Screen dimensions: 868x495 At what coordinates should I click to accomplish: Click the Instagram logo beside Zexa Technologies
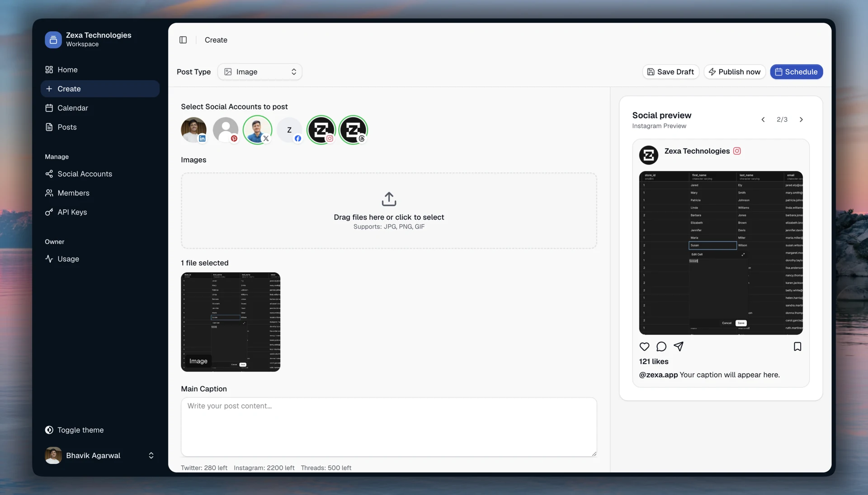pyautogui.click(x=737, y=151)
